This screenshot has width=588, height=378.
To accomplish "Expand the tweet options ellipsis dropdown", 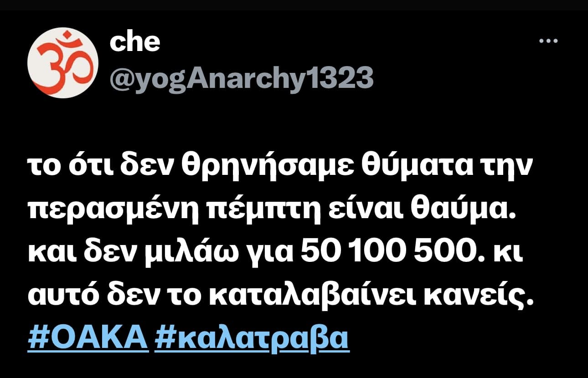I will [548, 41].
